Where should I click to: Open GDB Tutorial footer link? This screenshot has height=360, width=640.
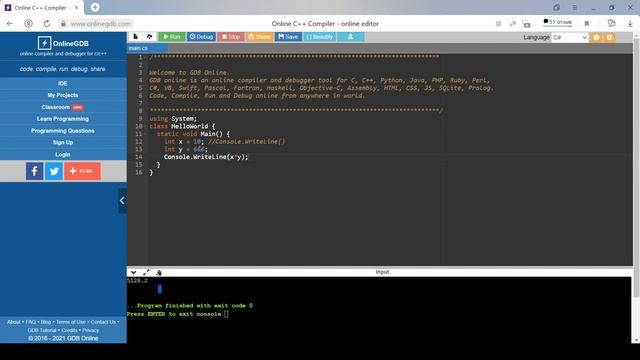point(42,330)
